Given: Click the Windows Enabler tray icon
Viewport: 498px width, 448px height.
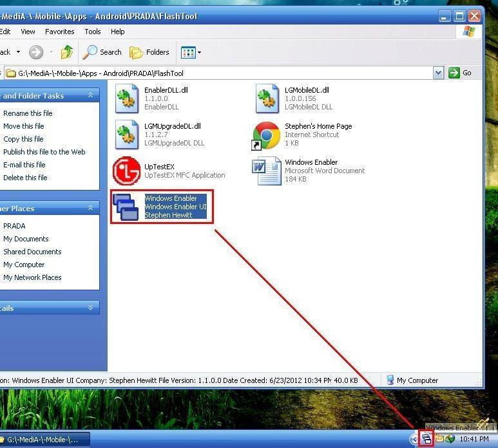Looking at the screenshot, I should 426,439.
